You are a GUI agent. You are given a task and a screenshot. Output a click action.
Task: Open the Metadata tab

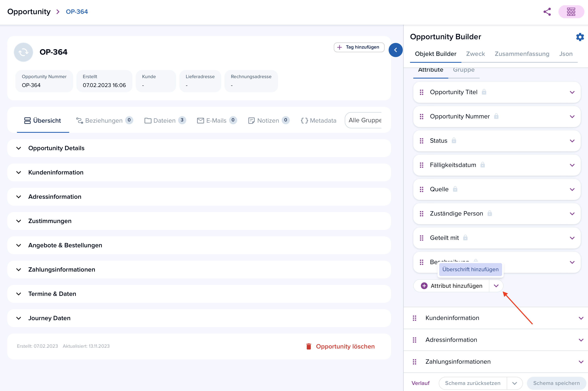pos(318,120)
